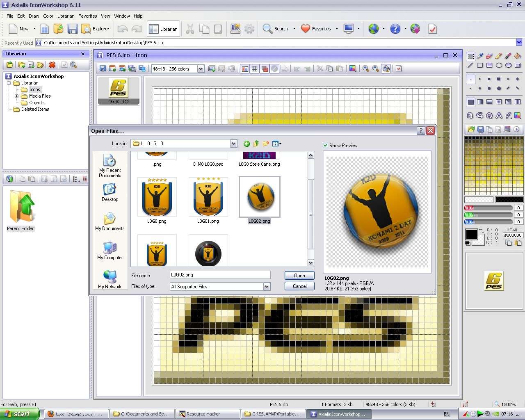
Task: Create new folder in Open Files dialog
Action: point(266,144)
